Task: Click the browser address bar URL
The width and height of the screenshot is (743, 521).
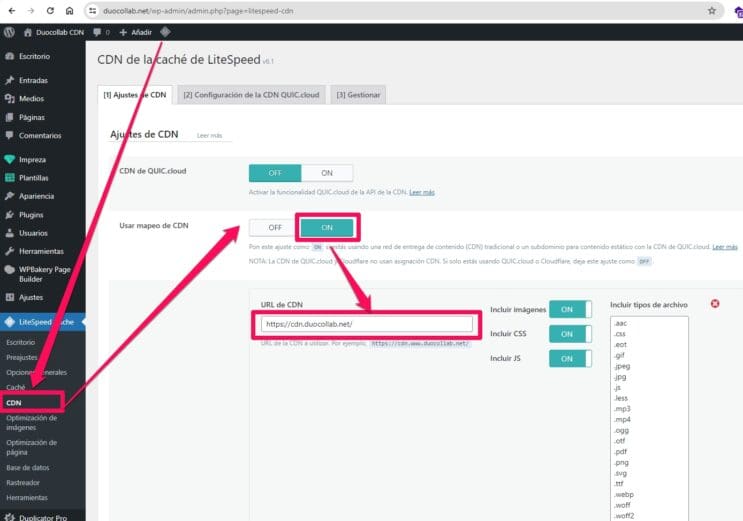Action: [198, 10]
